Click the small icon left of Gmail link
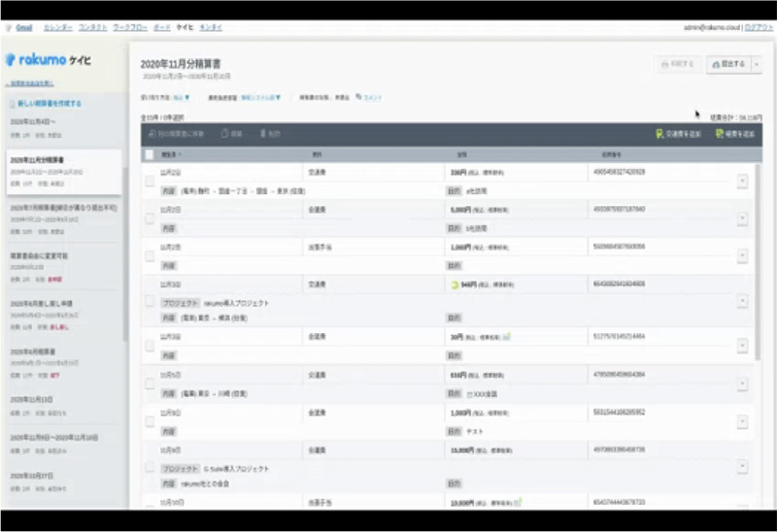777x532 pixels. (9, 28)
